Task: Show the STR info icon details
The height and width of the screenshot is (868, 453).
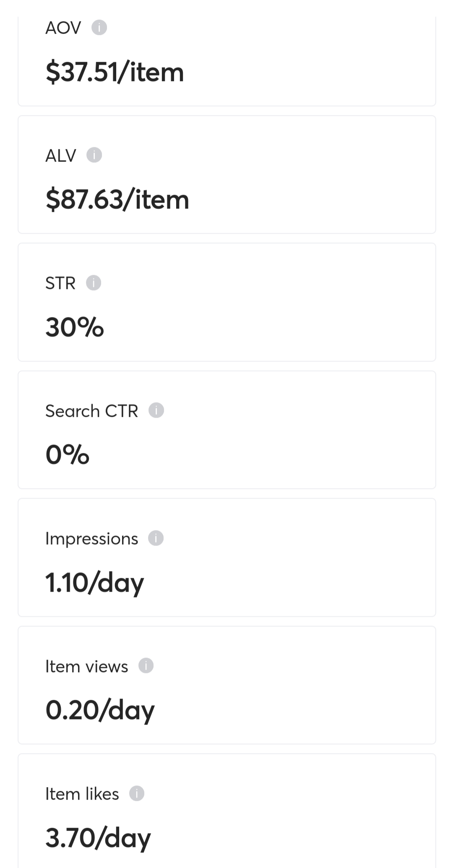Action: tap(94, 283)
